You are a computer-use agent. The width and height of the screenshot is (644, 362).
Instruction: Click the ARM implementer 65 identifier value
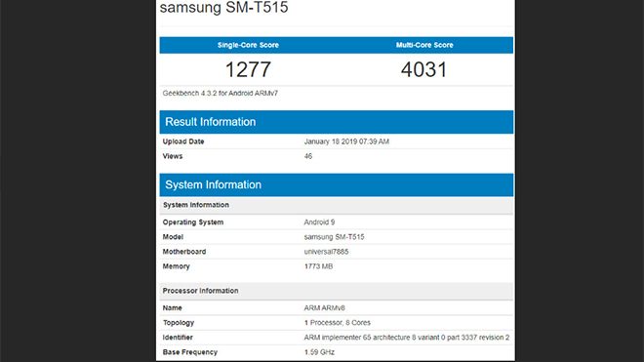[x=407, y=338]
